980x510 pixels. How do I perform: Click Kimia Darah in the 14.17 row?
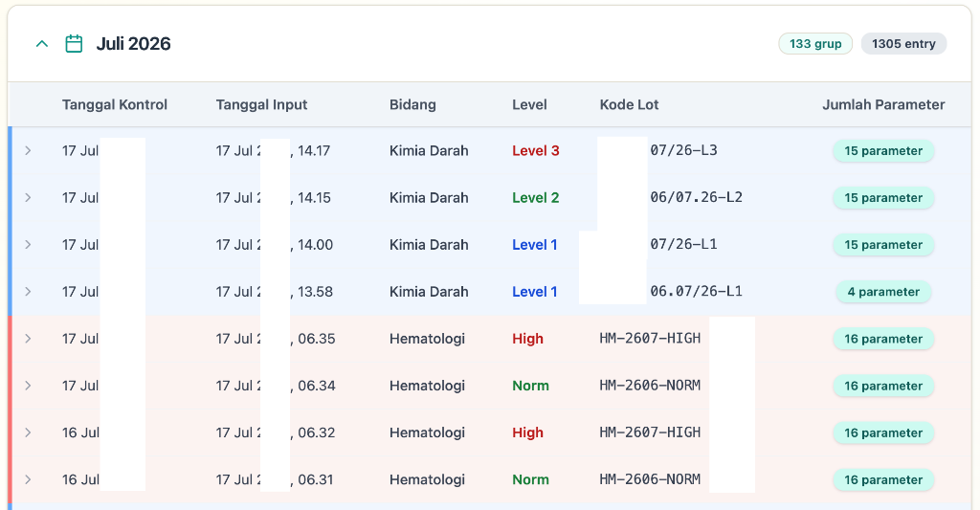click(x=429, y=150)
